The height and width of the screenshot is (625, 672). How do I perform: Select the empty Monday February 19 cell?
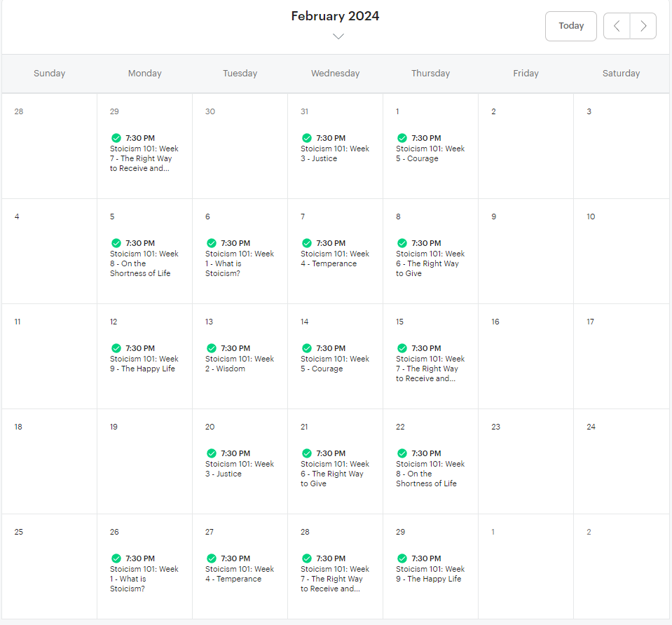[x=144, y=462]
